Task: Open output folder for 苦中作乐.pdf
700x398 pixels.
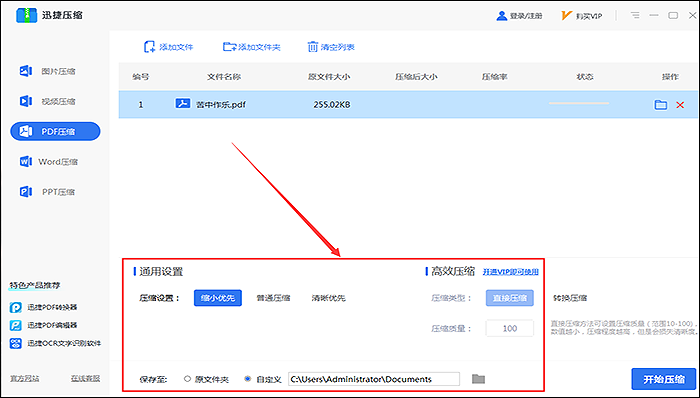Action: [661, 105]
